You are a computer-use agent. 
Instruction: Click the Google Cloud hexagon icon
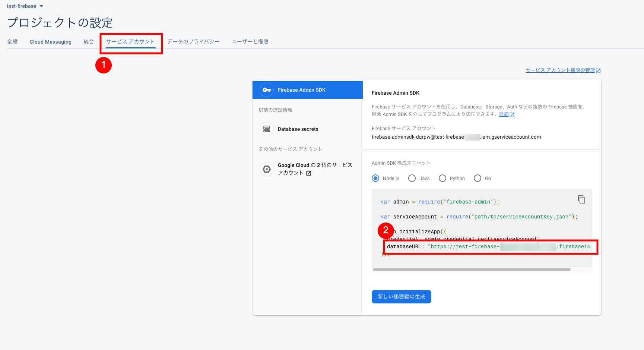[267, 169]
